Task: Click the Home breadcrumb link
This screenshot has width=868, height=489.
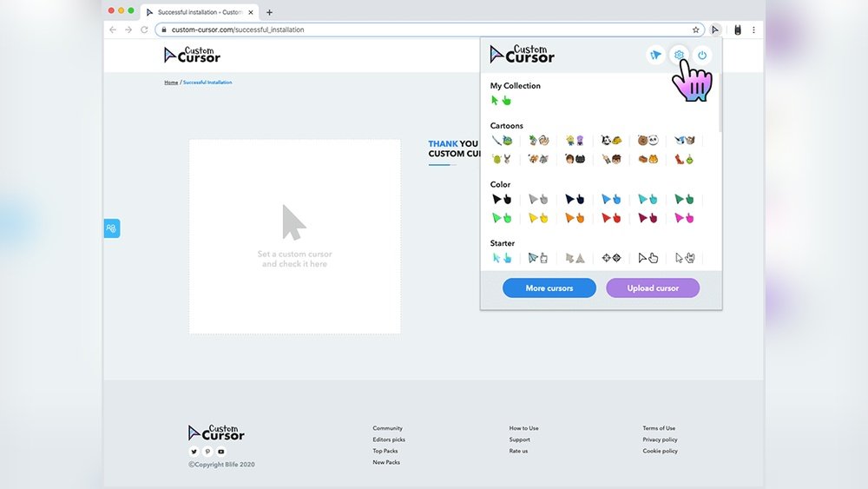Action: (x=171, y=83)
